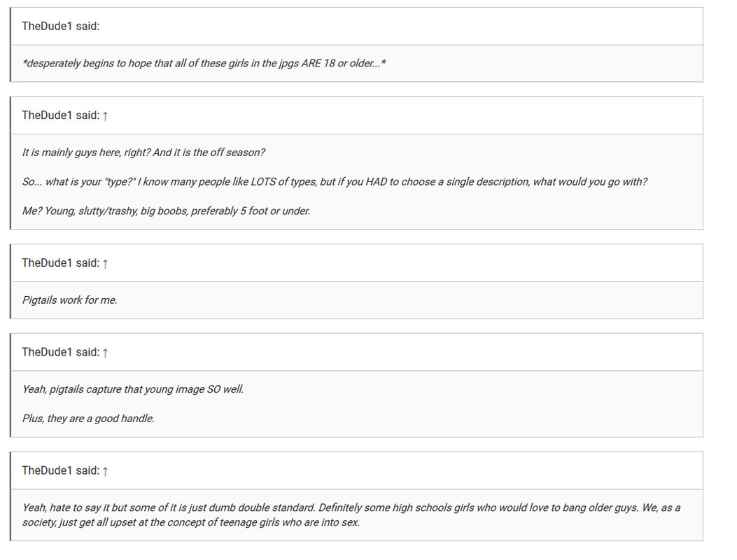Screen dimensions: 737x560
Task: Click the header bar of the first quote block
Action: (x=357, y=27)
